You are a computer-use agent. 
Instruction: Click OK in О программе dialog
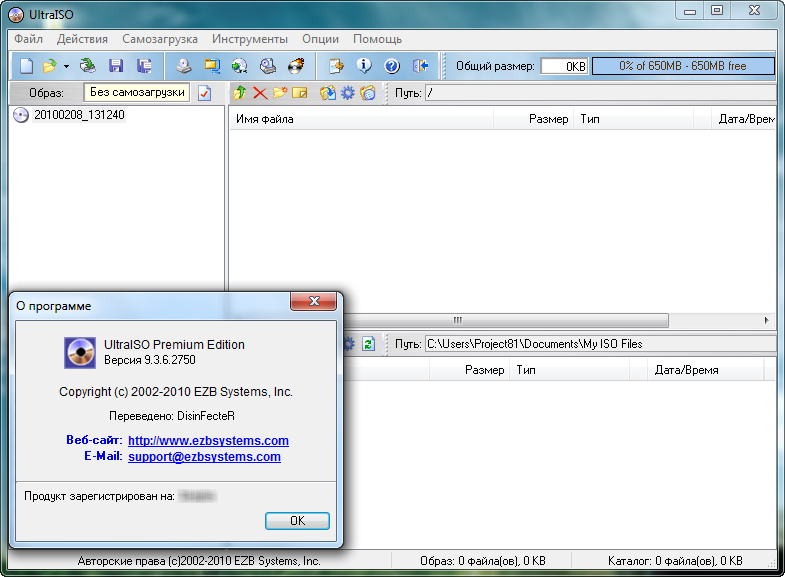pos(297,521)
